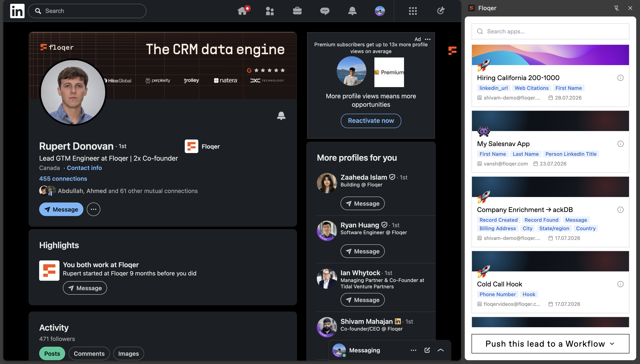Screen dimensions: 640x364
Task: Open the Messaging chat bubble icon
Action: (x=325, y=11)
